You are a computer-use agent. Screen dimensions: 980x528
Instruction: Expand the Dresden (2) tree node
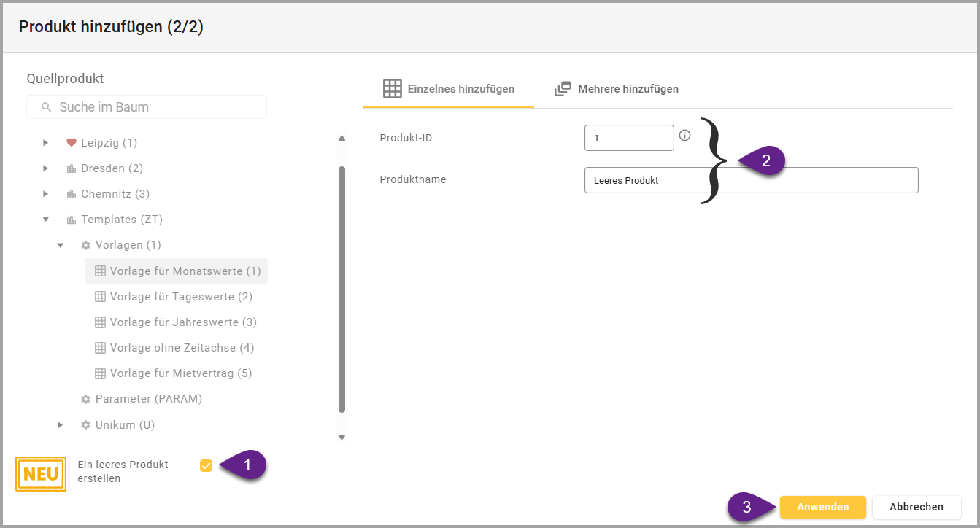46,168
